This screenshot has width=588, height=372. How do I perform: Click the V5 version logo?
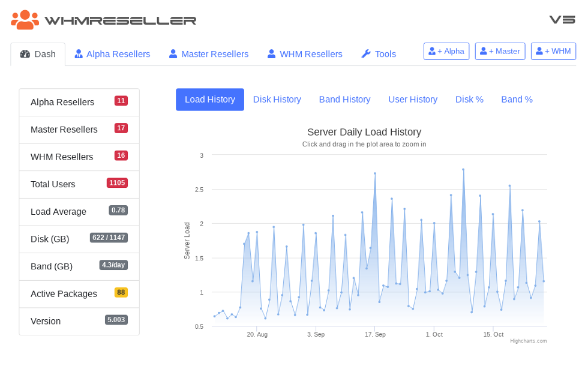click(562, 20)
